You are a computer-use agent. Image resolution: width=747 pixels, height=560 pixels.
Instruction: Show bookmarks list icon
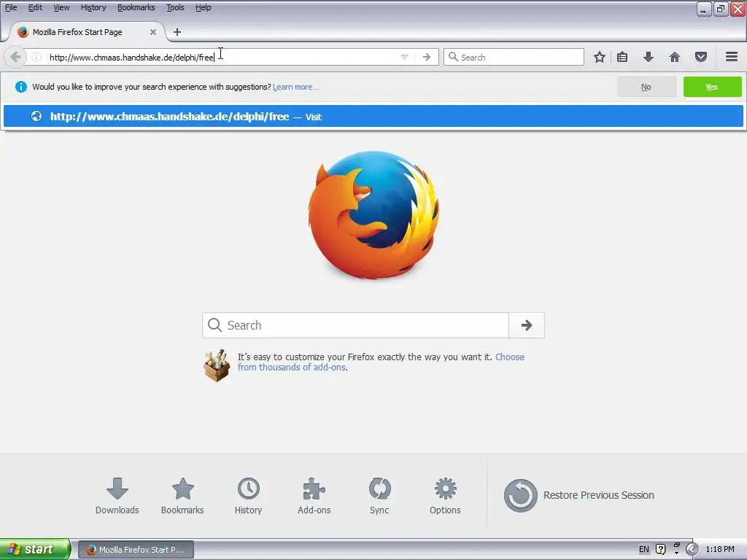(622, 57)
